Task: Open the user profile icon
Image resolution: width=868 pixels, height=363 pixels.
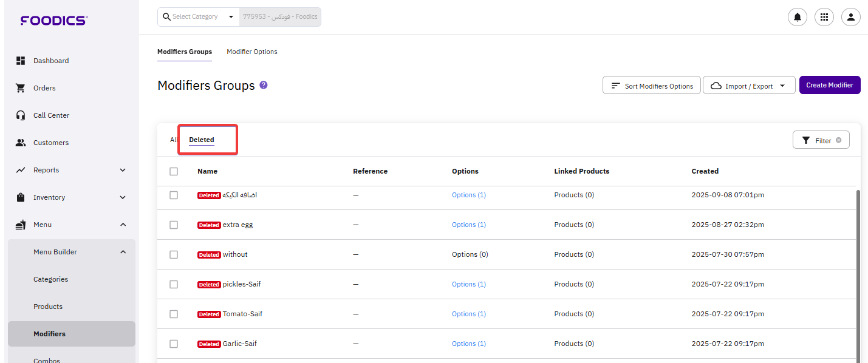Action: 851,18
